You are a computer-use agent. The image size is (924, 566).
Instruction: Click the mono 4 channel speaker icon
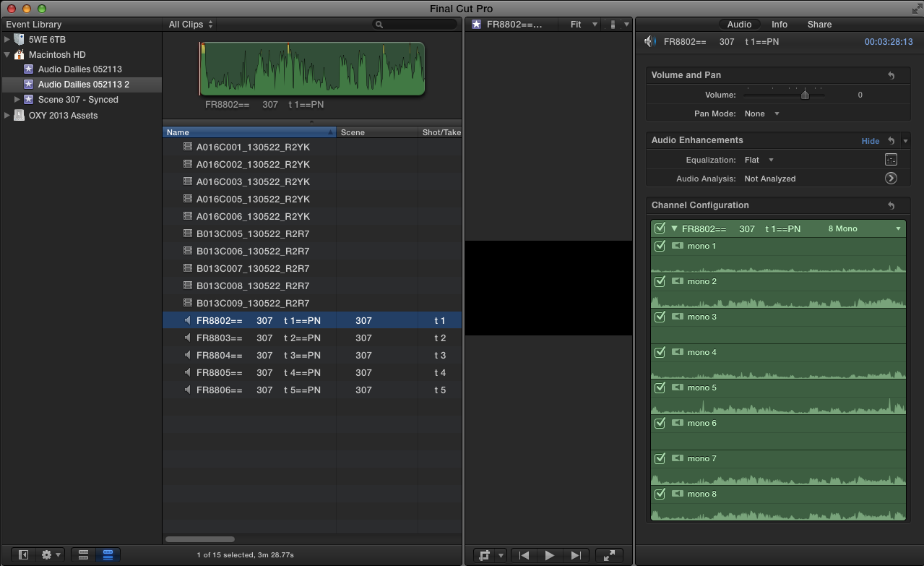(678, 352)
